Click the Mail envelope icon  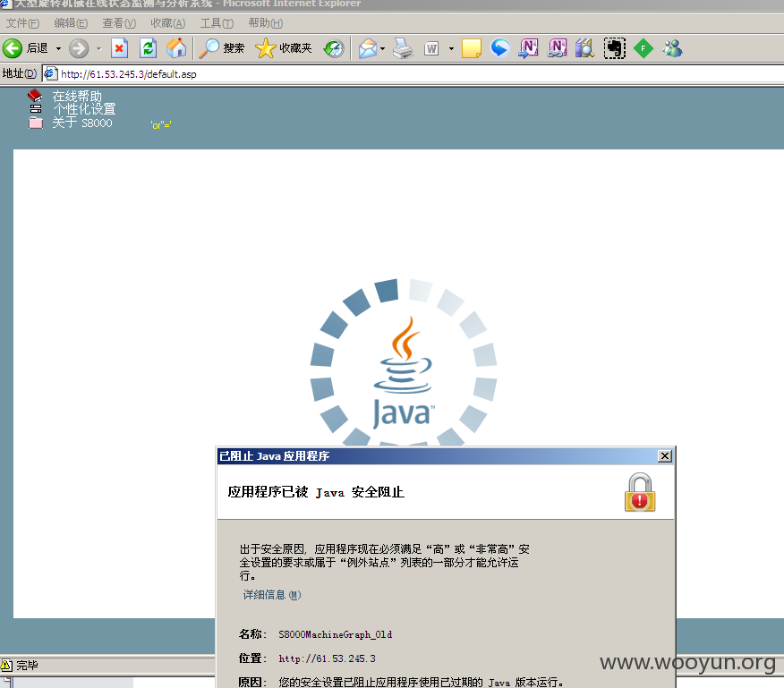tap(368, 48)
